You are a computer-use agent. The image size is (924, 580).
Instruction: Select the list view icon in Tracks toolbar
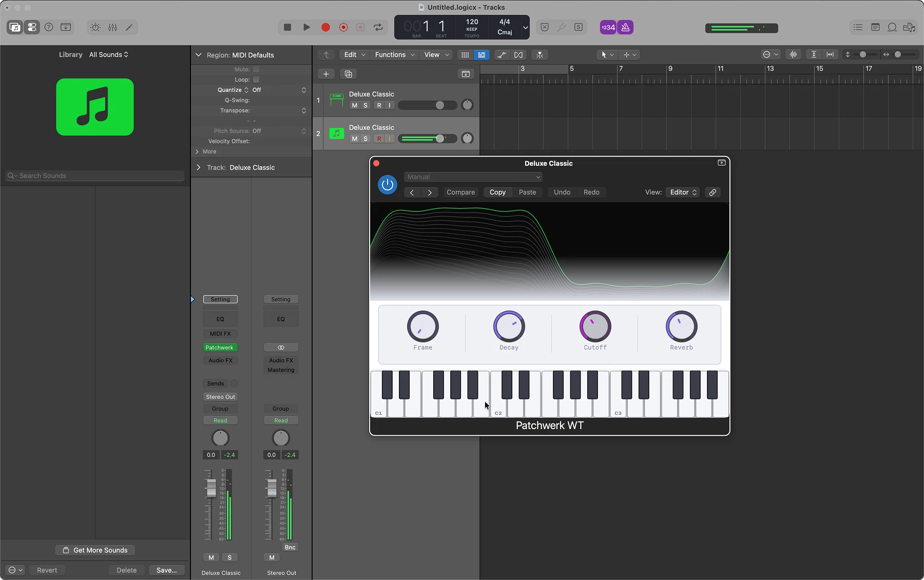point(482,55)
